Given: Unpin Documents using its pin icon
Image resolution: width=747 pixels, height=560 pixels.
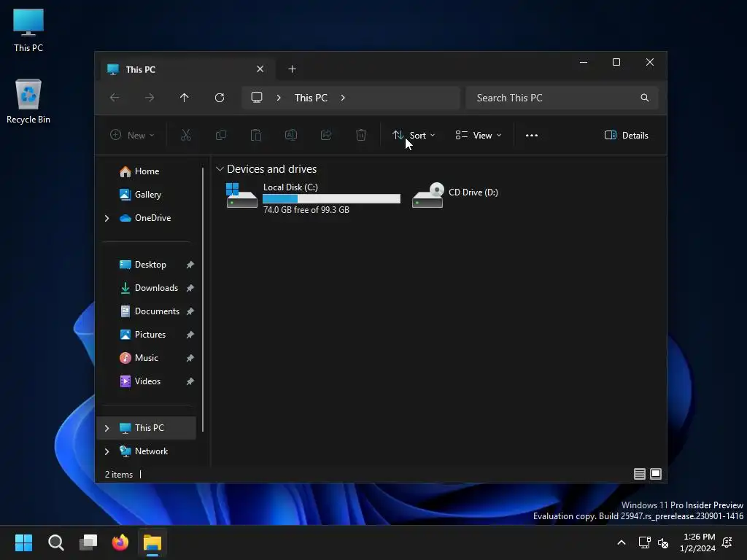Looking at the screenshot, I should (x=190, y=311).
